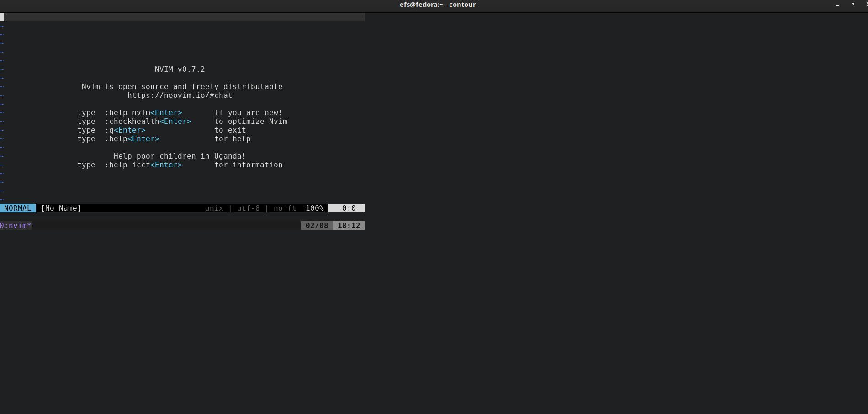
Task: Click the NVIM v0.7.2 version heading
Action: pyautogui.click(x=180, y=69)
